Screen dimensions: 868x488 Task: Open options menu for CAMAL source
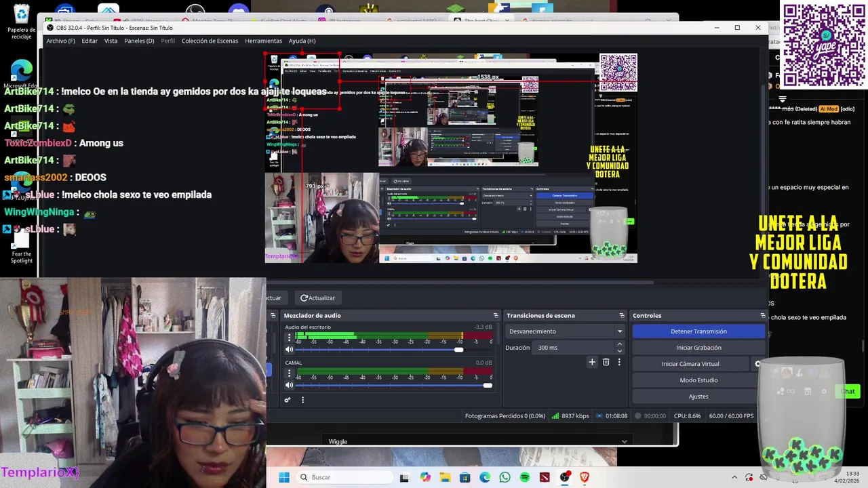[290, 373]
